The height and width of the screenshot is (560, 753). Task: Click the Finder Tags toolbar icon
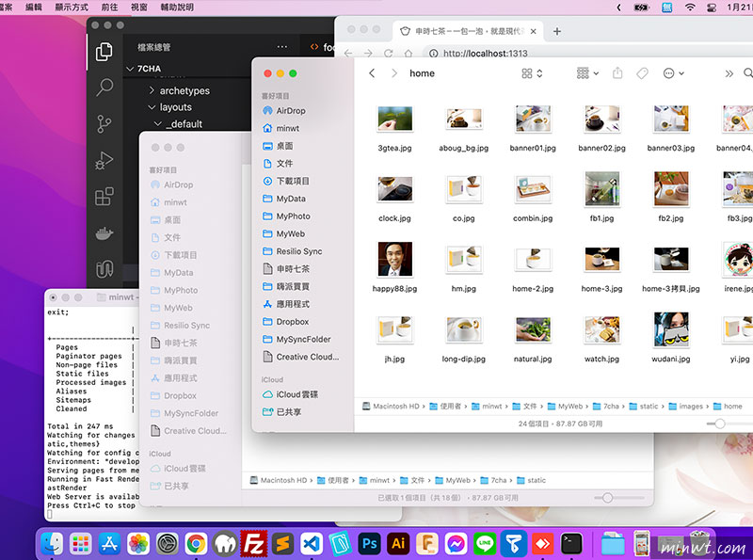pyautogui.click(x=642, y=73)
